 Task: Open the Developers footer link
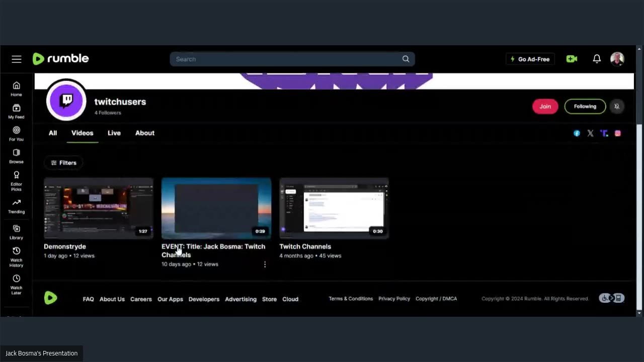pos(204,299)
